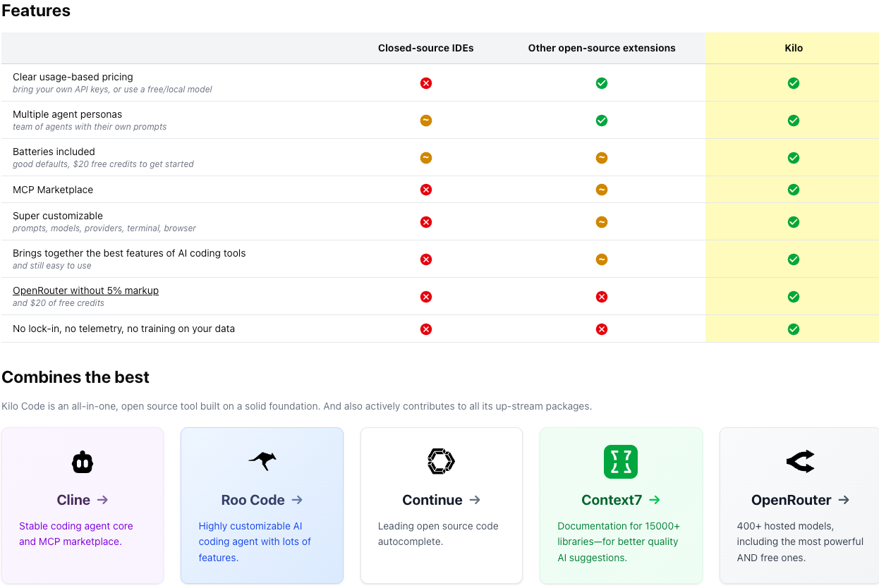Click the partial icon for Batteries included under Other open-source extensions
The height and width of the screenshot is (588, 879).
click(x=602, y=158)
